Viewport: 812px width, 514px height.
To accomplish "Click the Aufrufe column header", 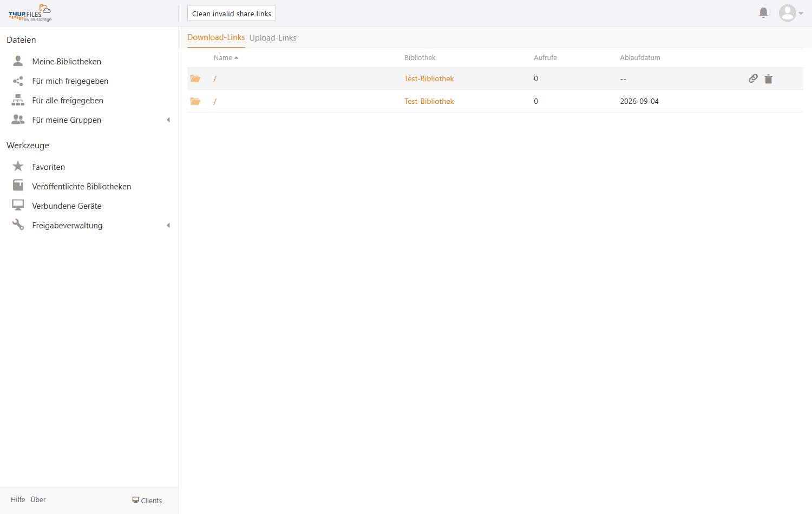I will pyautogui.click(x=545, y=58).
